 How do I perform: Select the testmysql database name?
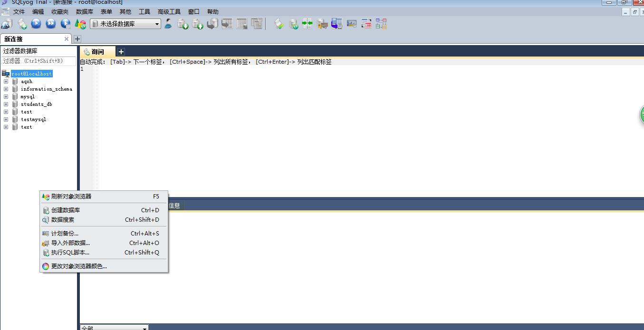coord(33,119)
